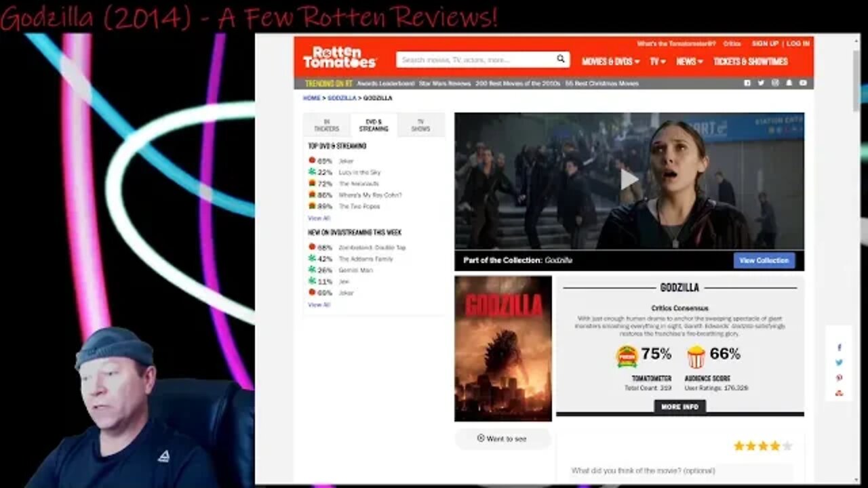Share via StumbleUpon icon in side panel
This screenshot has height=488, width=868.
[839, 393]
